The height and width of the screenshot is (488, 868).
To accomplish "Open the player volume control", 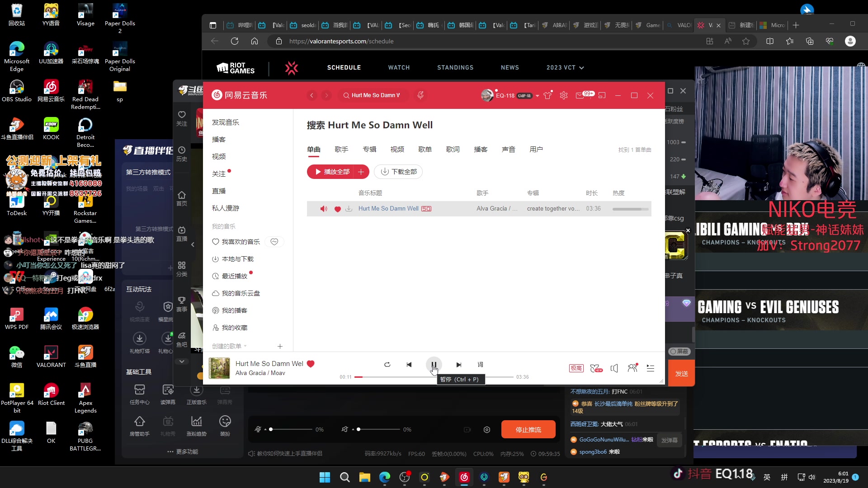I will click(x=614, y=368).
